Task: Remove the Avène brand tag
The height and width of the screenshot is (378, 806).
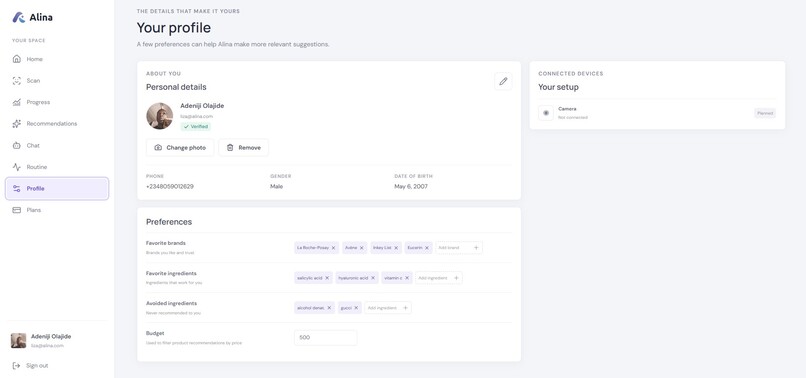Action: [x=361, y=248]
